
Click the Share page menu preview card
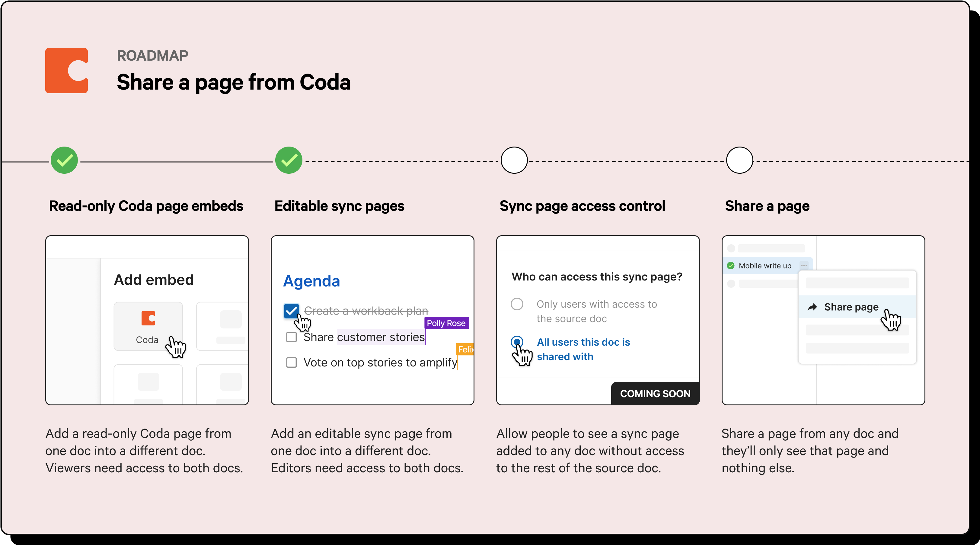823,320
